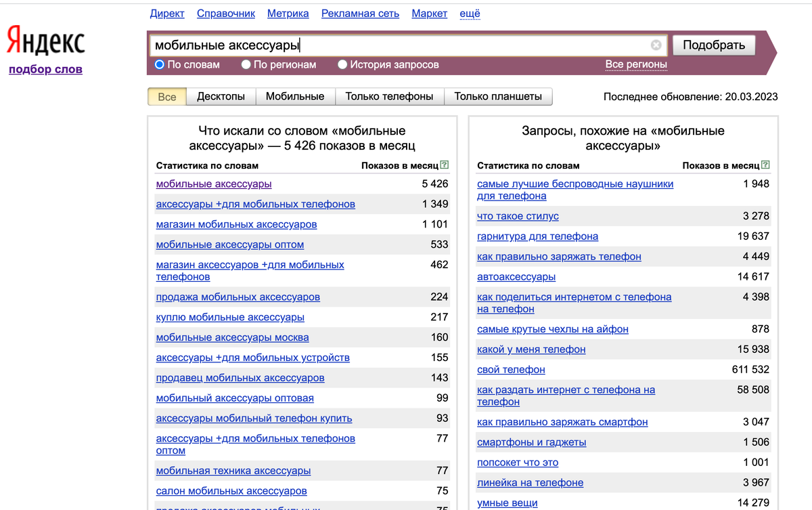Image resolution: width=812 pixels, height=510 pixels.
Task: Switch to the 'Мобильные' tab
Action: tap(295, 97)
